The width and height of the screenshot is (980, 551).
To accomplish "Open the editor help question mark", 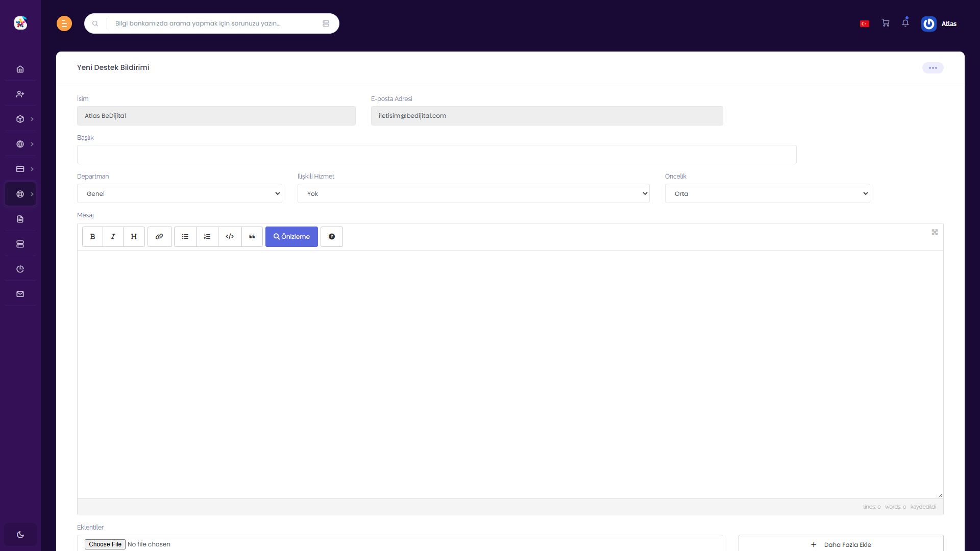I will click(332, 237).
